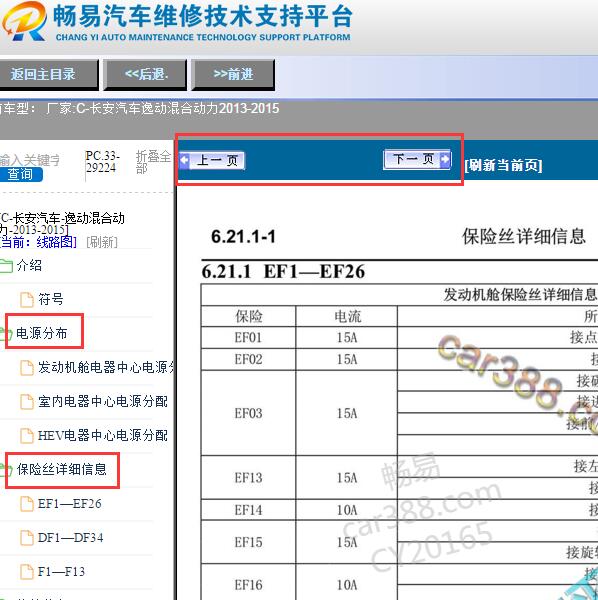Click the 6.21.1-1 page number heading
This screenshot has height=600, width=598.
coord(243,236)
